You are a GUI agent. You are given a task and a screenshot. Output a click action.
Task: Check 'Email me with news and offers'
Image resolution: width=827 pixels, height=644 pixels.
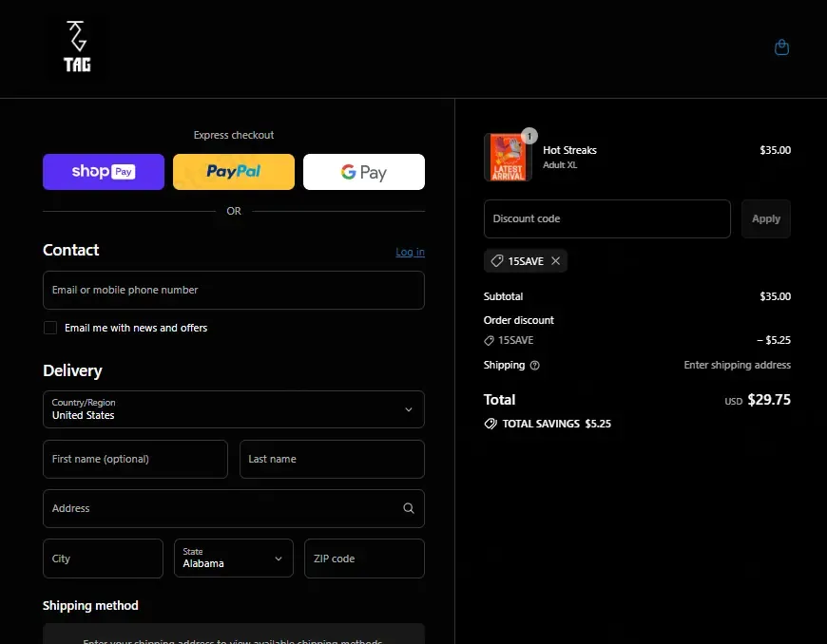(50, 328)
